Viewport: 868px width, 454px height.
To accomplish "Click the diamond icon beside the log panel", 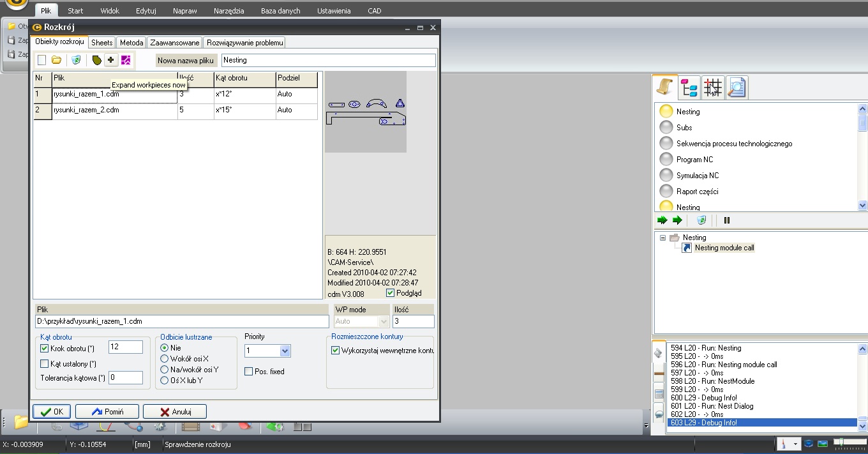I will (658, 352).
